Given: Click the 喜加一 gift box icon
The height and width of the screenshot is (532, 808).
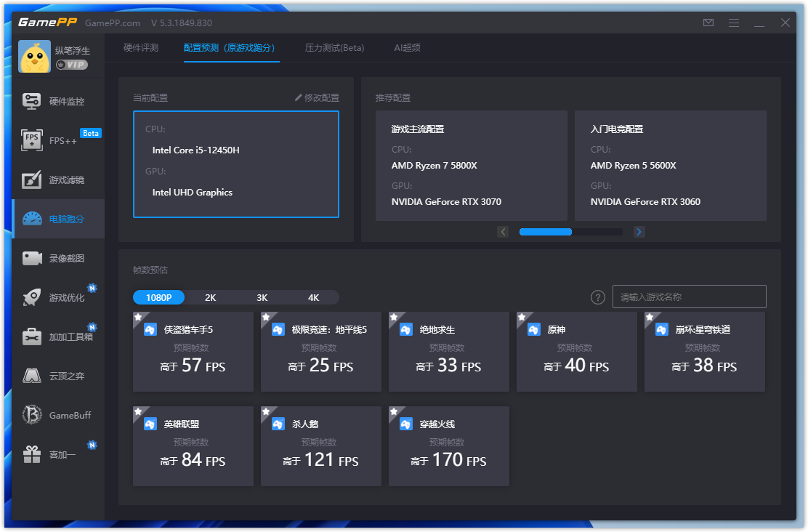Looking at the screenshot, I should click(31, 454).
